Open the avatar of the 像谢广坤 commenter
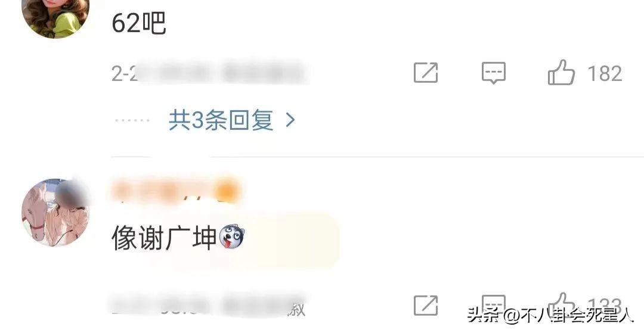This screenshot has width=644, height=333. (55, 213)
